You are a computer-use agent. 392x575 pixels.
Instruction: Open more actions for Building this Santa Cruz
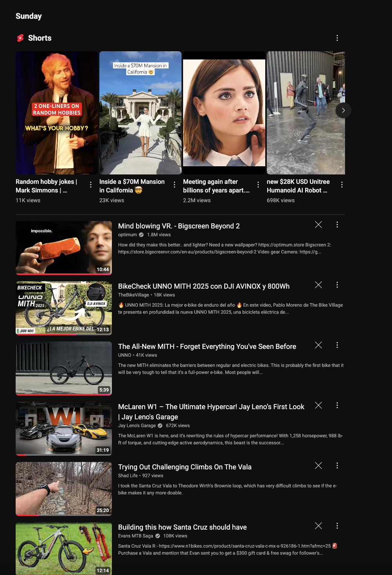click(337, 526)
